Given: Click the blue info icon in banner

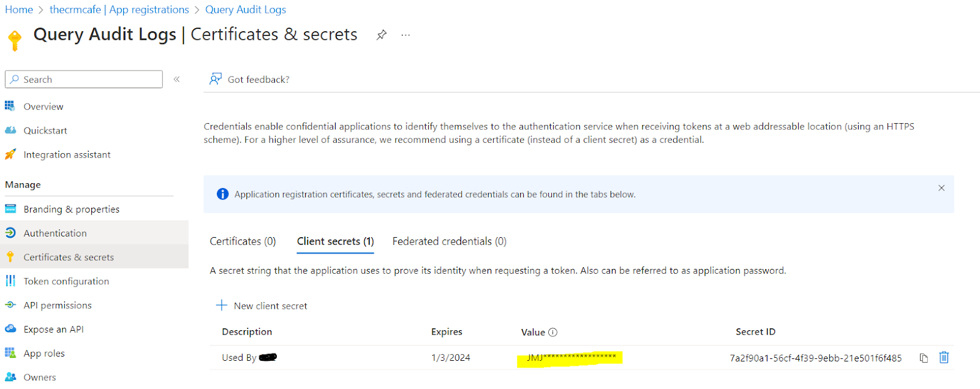Looking at the screenshot, I should [x=222, y=194].
